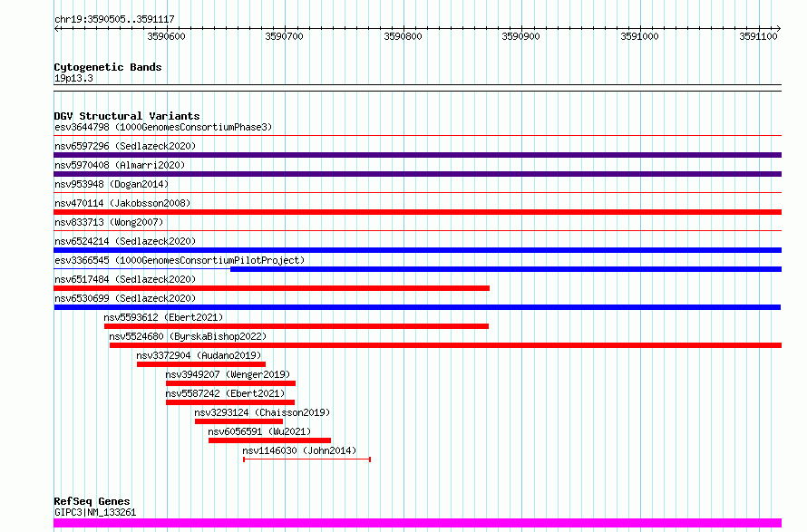The height and width of the screenshot is (532, 807).
Task: Click the purple bar under nsv5970408
Action: (417, 174)
